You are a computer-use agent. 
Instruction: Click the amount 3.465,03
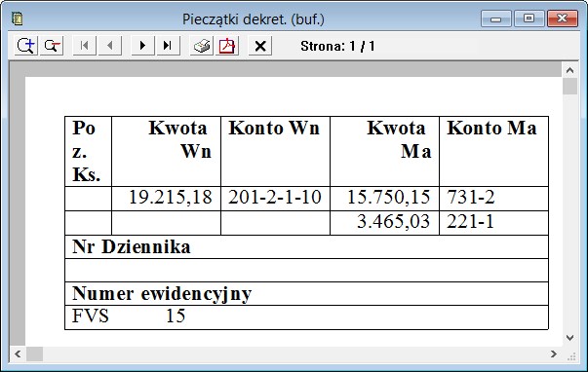(393, 221)
